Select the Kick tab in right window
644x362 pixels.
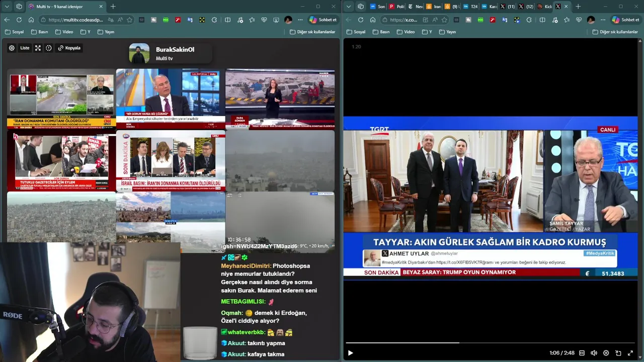point(544,7)
